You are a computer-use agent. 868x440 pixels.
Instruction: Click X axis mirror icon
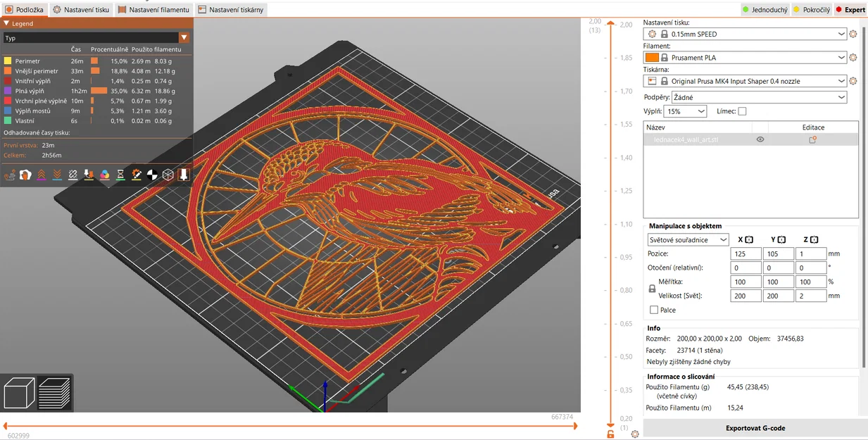(x=749, y=240)
